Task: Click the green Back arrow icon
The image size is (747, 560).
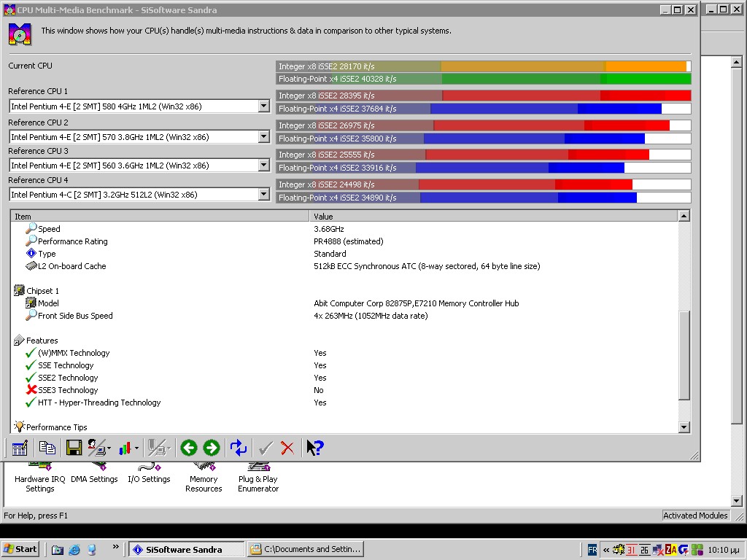Action: [x=189, y=448]
